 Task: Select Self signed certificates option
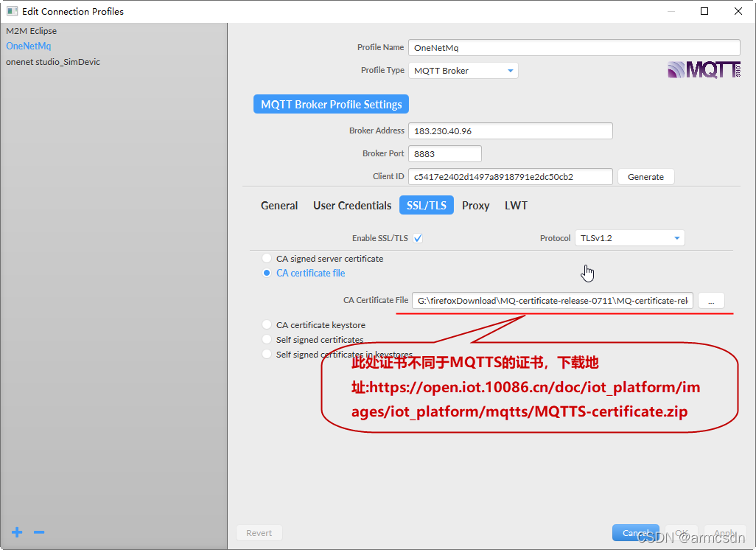(x=267, y=339)
